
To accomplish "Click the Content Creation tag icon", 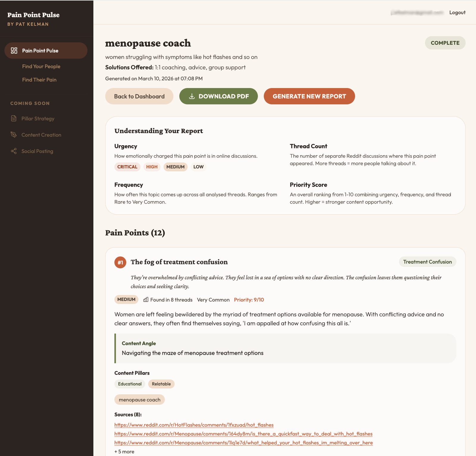I will pyautogui.click(x=13, y=135).
